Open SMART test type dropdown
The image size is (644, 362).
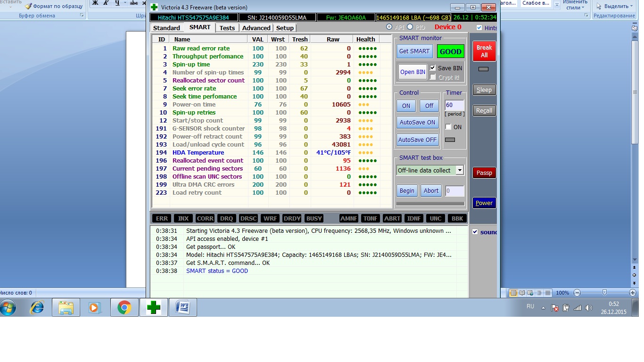point(460,170)
